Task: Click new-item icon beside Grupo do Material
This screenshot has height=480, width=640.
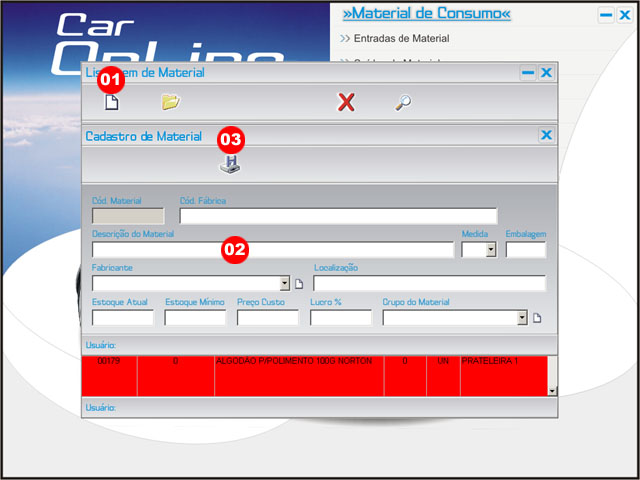Action: coord(537,318)
